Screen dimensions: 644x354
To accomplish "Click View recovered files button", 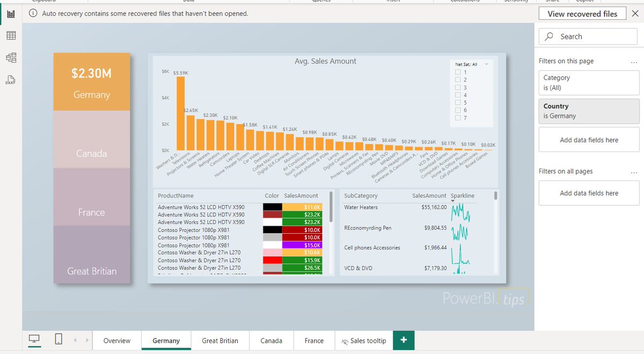I will (582, 14).
